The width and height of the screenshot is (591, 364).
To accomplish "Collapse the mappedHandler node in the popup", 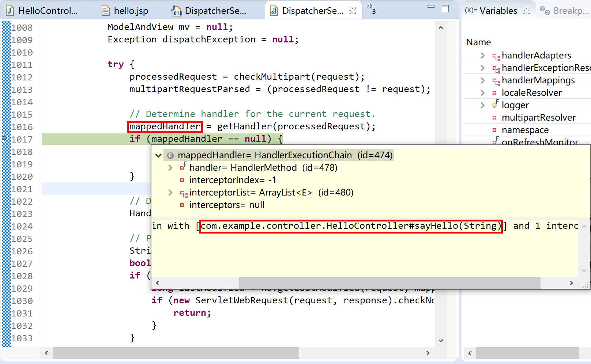I will tap(158, 155).
